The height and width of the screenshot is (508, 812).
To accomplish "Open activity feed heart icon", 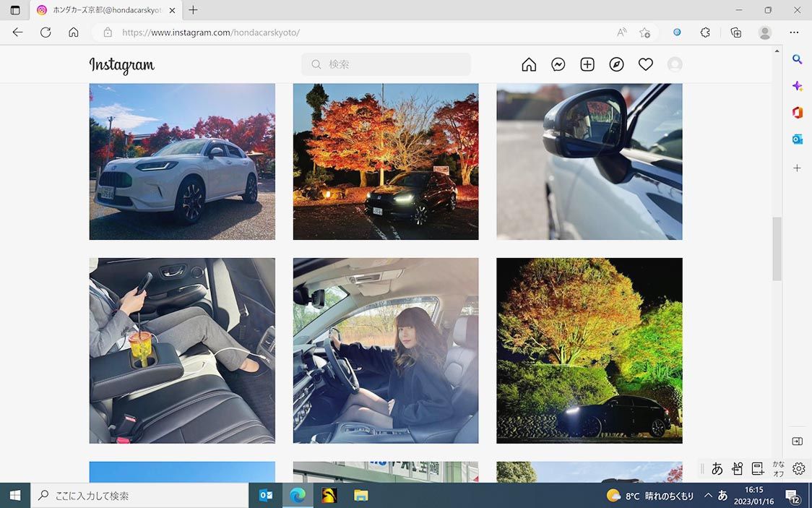I will [646, 64].
